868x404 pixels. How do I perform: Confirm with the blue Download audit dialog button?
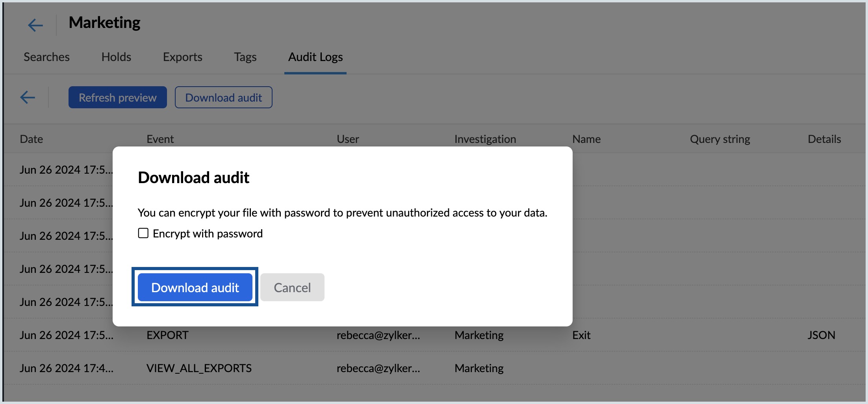click(x=195, y=287)
